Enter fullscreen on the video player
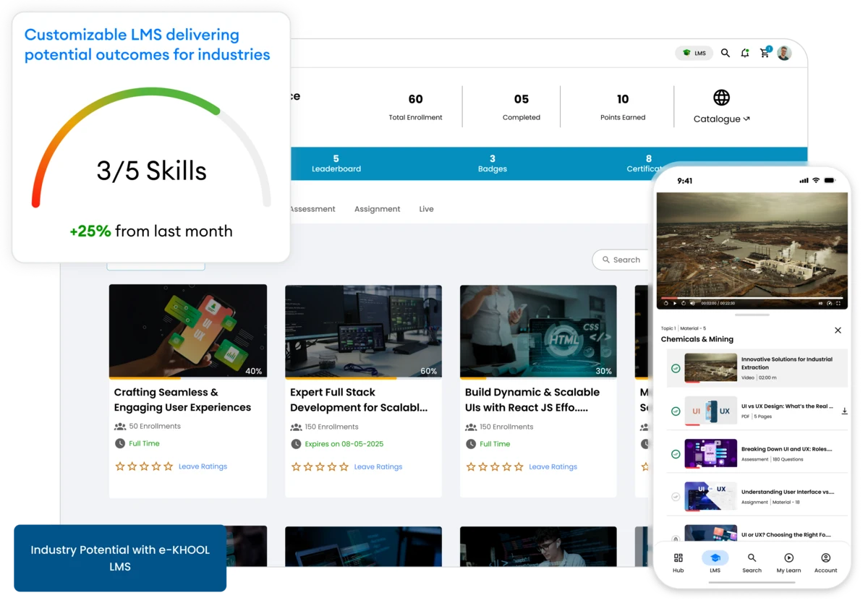This screenshot has width=868, height=606. tap(838, 304)
